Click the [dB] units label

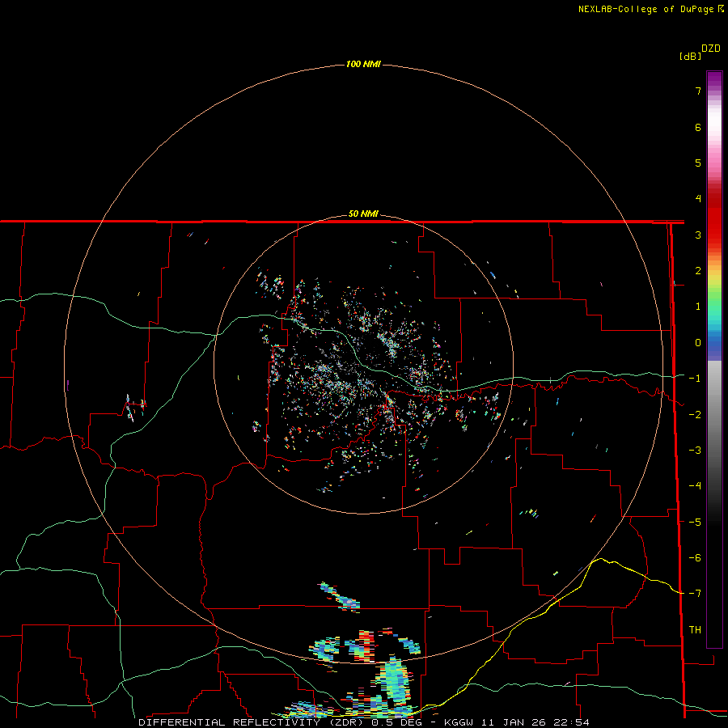(x=690, y=56)
